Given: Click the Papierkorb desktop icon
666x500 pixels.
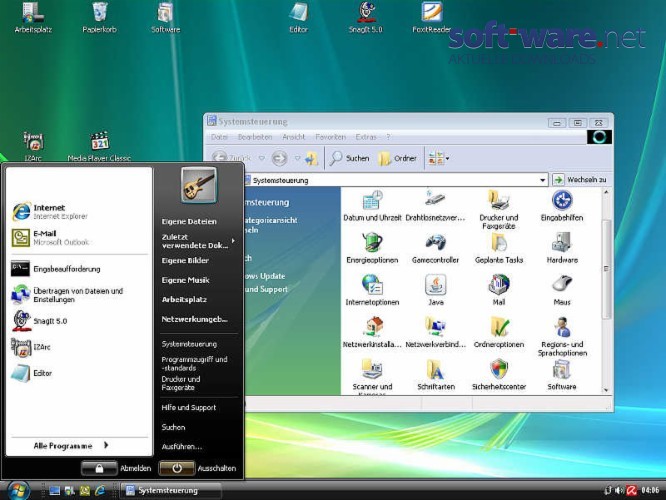Looking at the screenshot, I should (x=99, y=18).
